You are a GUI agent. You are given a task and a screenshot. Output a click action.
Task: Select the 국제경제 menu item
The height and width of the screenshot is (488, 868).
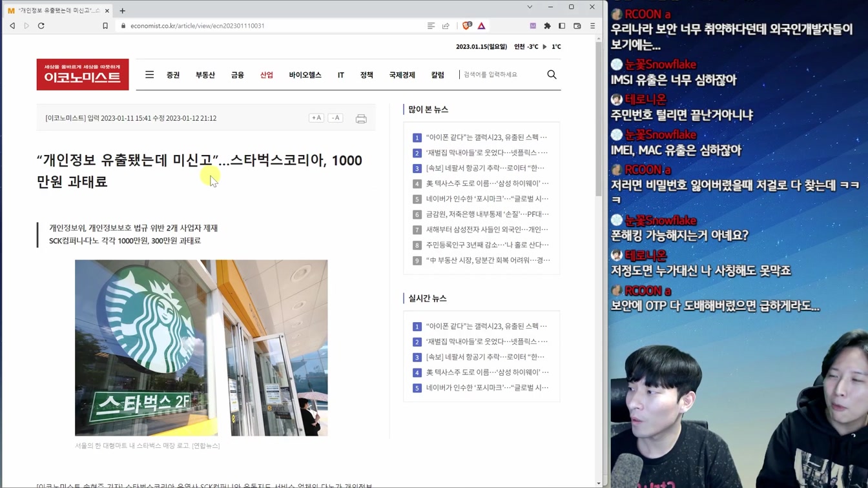pyautogui.click(x=402, y=75)
